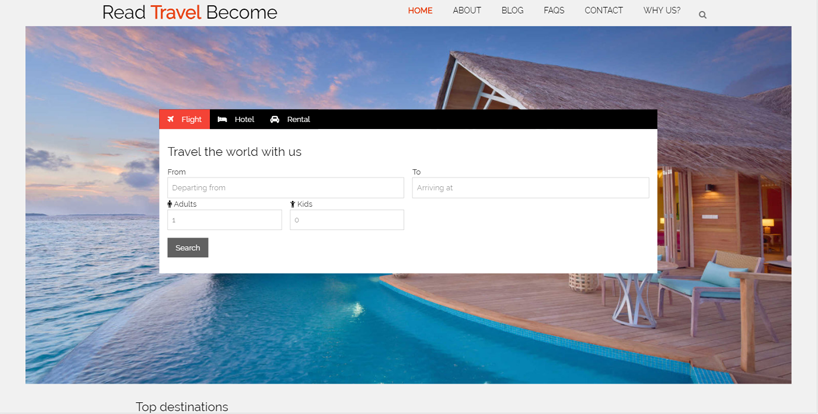Select the Kids number field

[x=347, y=220]
